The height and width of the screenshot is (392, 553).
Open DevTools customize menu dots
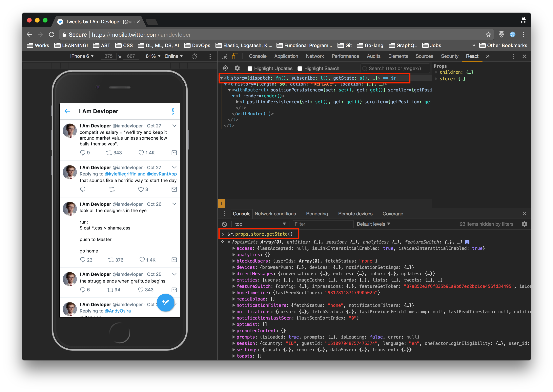click(513, 56)
